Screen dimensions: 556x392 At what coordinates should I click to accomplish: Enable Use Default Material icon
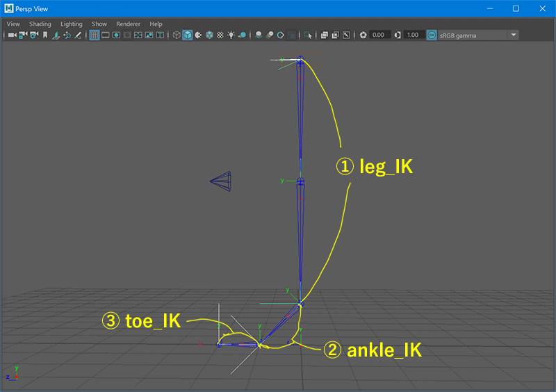pyautogui.click(x=199, y=35)
